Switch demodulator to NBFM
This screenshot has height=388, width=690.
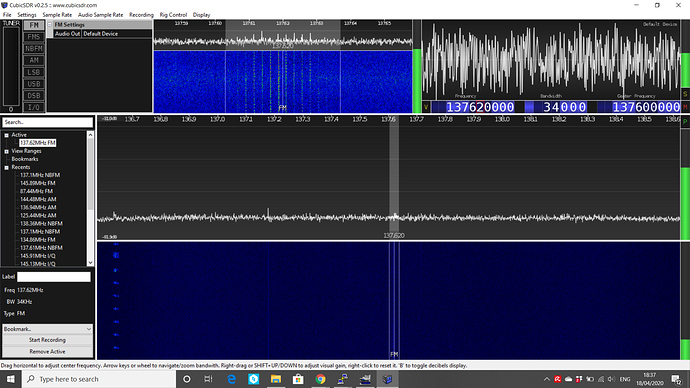[34, 48]
